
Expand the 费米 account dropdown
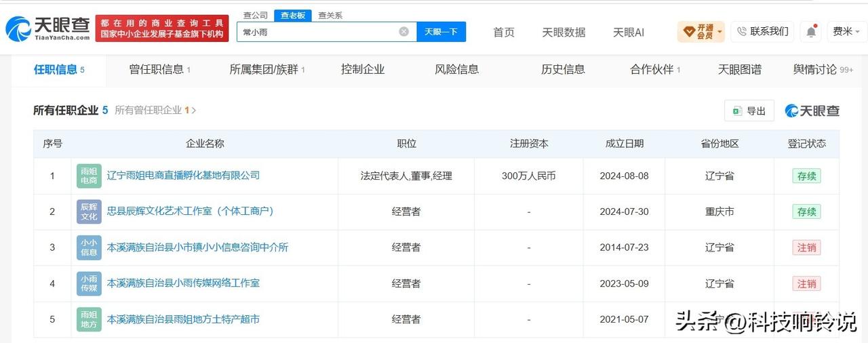tap(846, 31)
